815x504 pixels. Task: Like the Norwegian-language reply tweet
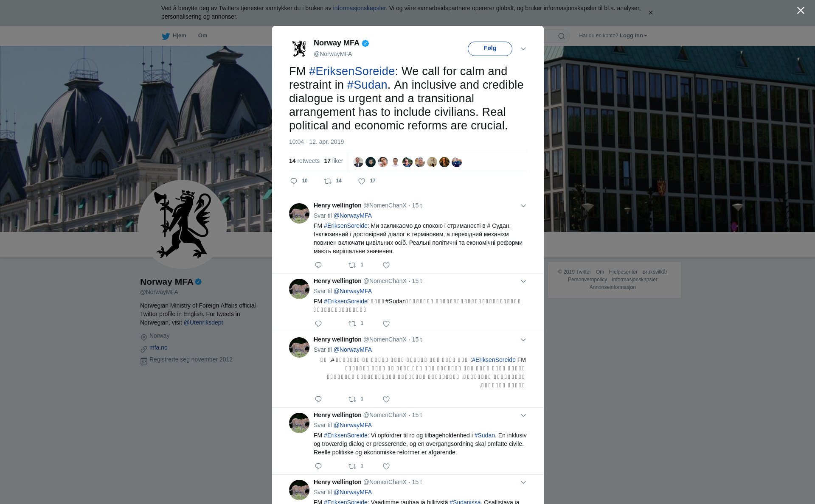(x=386, y=466)
